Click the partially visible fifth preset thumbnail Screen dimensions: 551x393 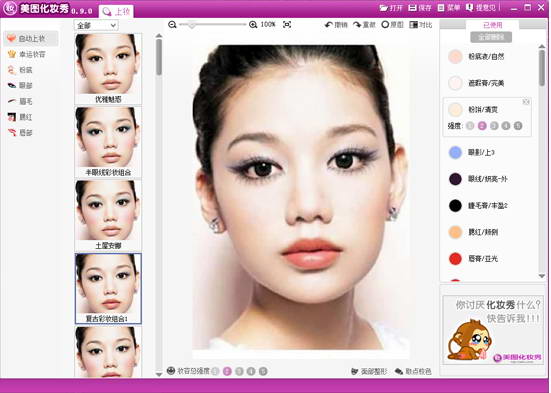coord(108,352)
